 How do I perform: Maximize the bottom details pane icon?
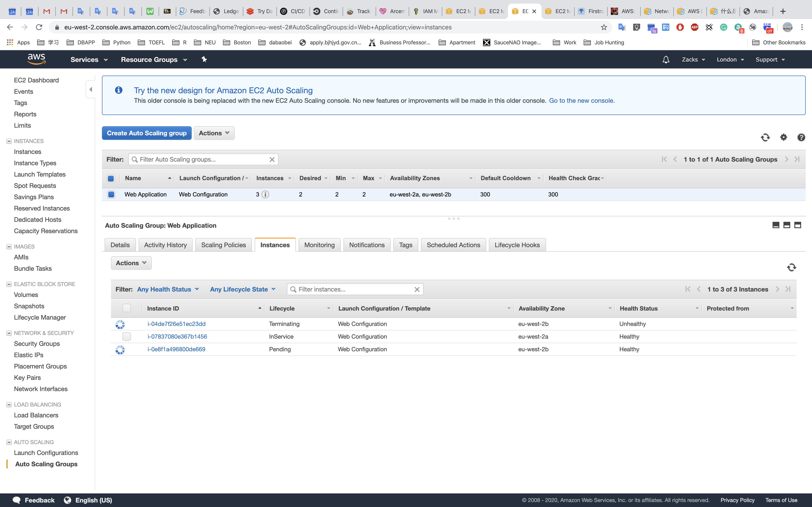point(797,225)
